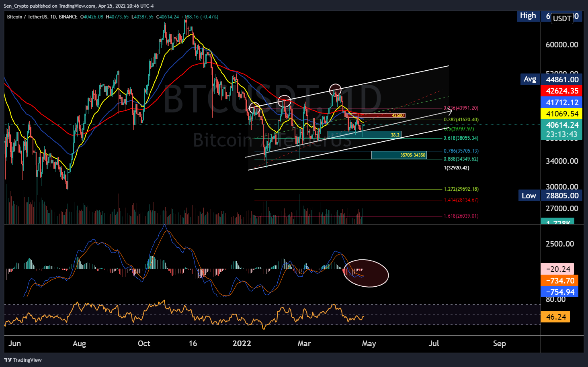588x367 pixels.
Task: Click the 27000.00 price axis label
Action: (562, 208)
